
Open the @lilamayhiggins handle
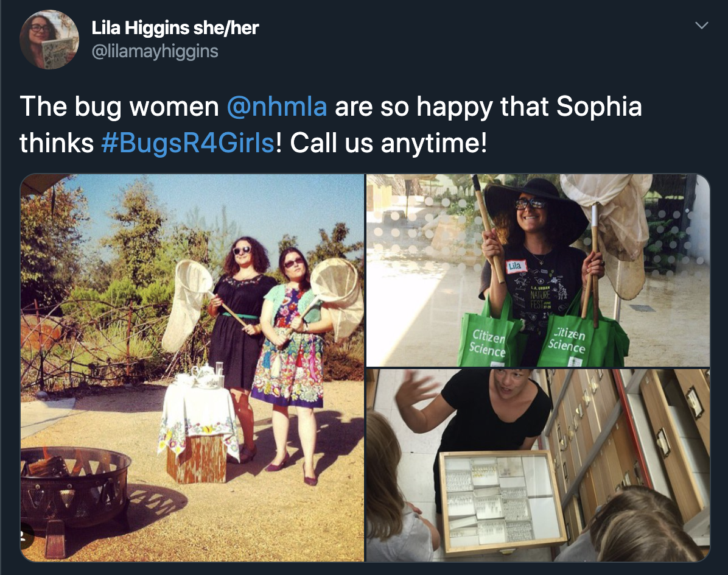[x=155, y=51]
